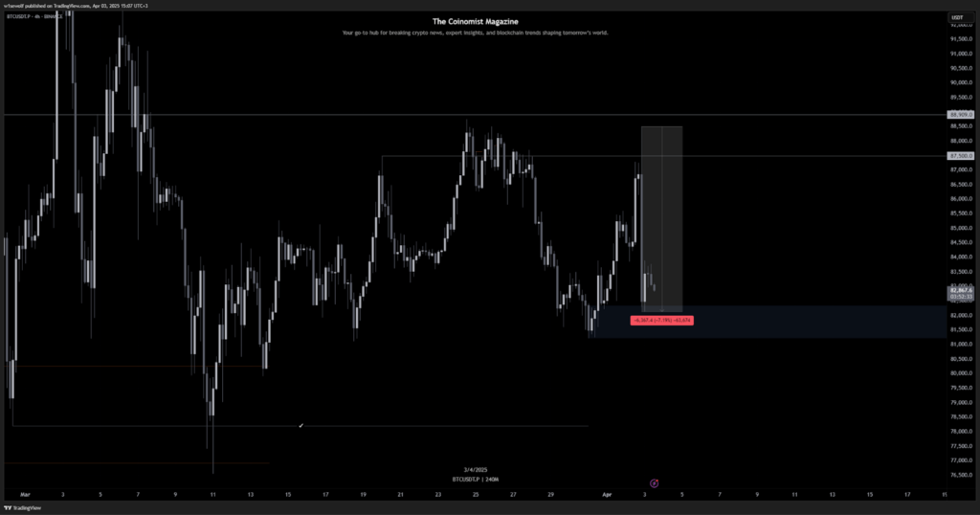Click the checkmark on the lower horizontal line
Viewport: 980px width, 515px height.
301,426
